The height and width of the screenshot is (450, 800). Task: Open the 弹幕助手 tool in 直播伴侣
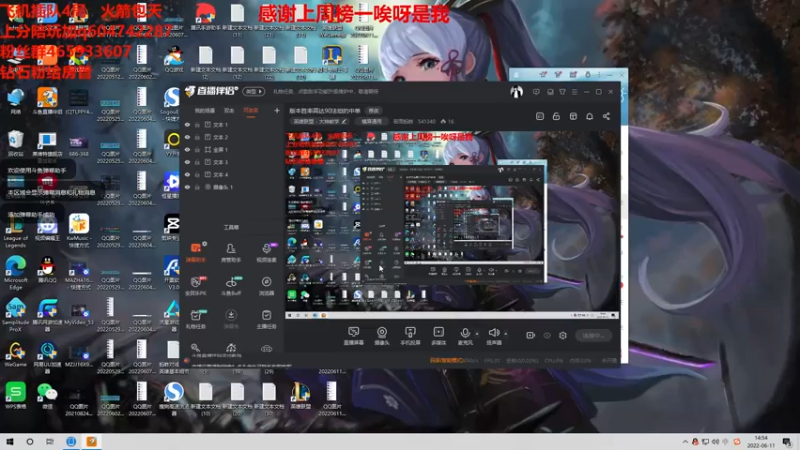[195, 252]
